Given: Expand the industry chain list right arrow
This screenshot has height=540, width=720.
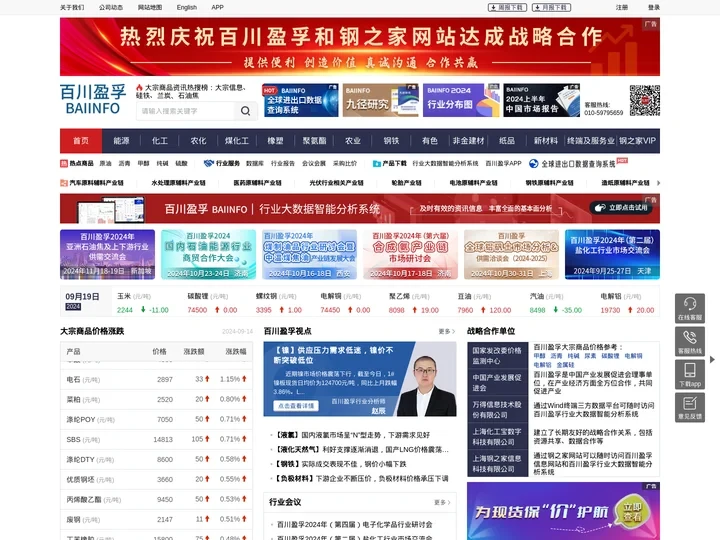Looking at the screenshot, I should 658,183.
